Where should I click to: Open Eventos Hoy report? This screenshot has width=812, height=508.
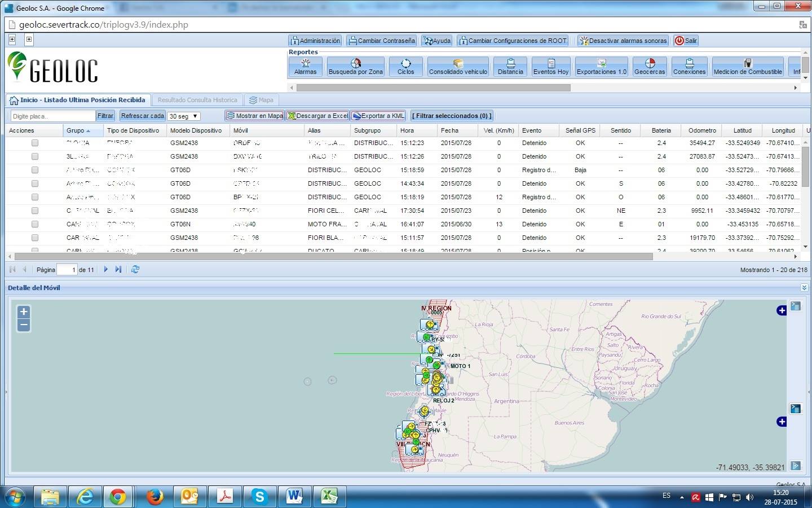(551, 67)
